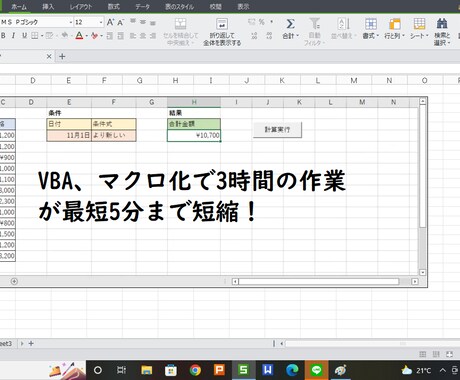Open Google Chrome from the taskbar
Screen dimensions: 460x380
click(195, 370)
